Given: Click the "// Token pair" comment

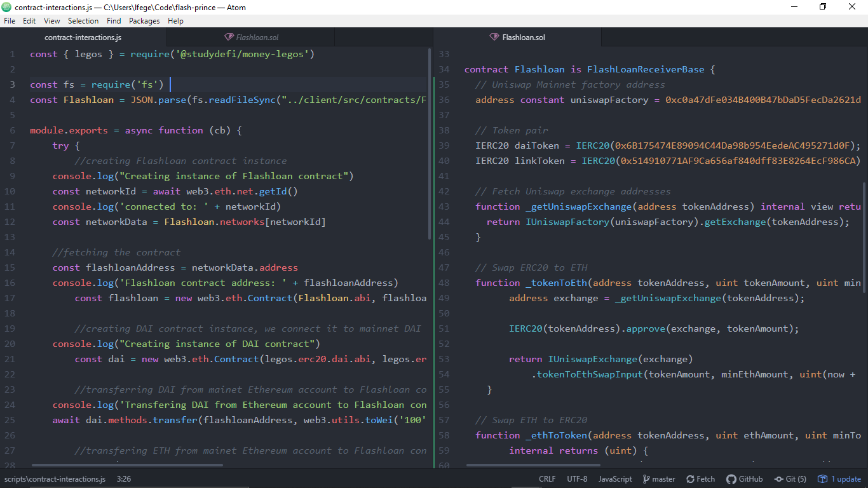Looking at the screenshot, I should point(512,130).
